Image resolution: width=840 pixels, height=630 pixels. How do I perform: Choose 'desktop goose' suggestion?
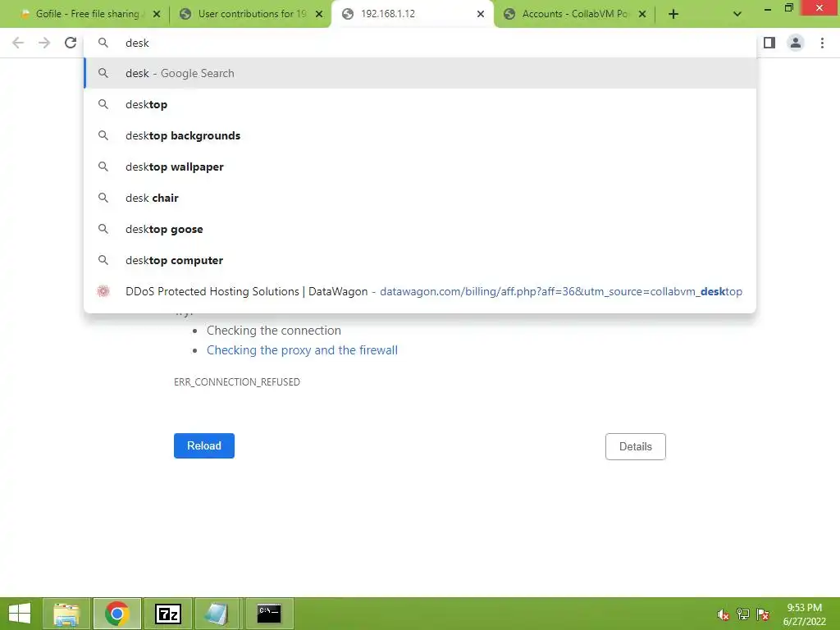click(420, 229)
